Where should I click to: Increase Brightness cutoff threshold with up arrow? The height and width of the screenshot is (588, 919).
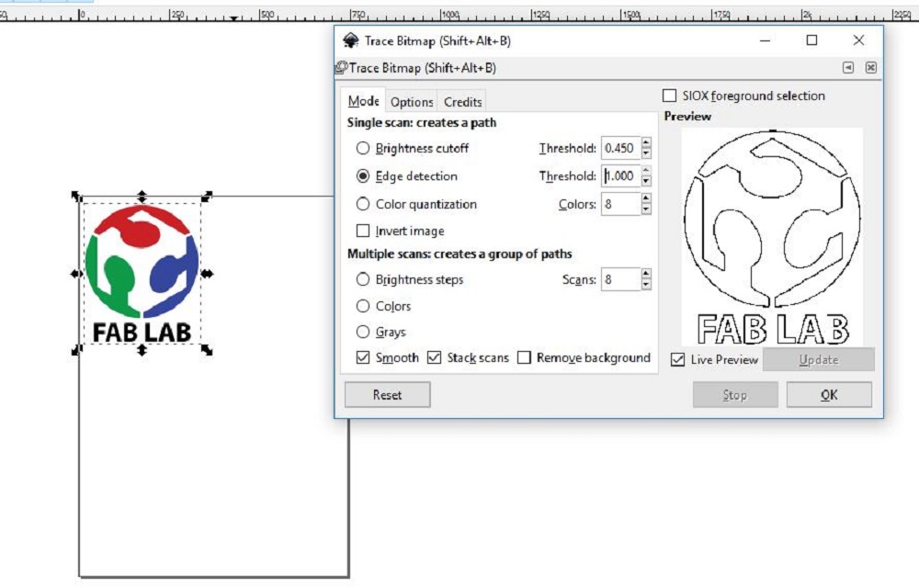point(646,142)
